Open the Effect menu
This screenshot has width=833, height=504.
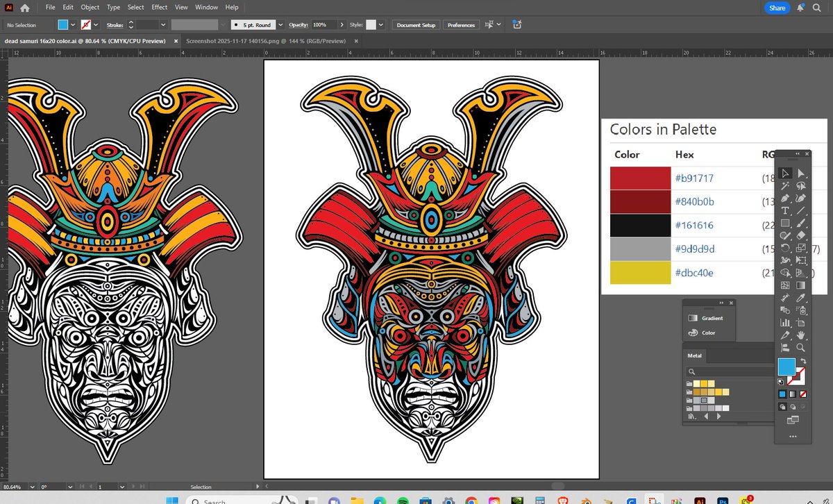pyautogui.click(x=160, y=7)
